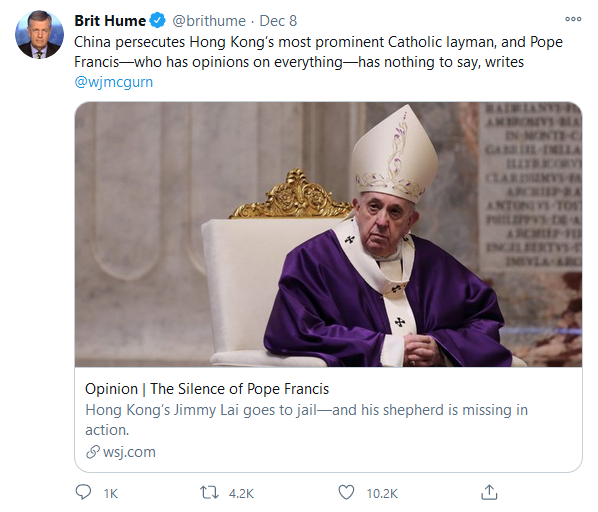
Task: Click the Pope Francis card image
Action: [328, 234]
